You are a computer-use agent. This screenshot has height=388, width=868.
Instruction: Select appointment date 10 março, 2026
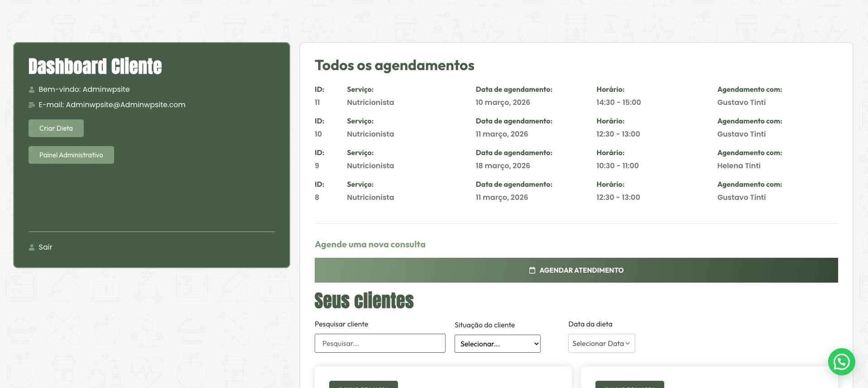click(503, 102)
